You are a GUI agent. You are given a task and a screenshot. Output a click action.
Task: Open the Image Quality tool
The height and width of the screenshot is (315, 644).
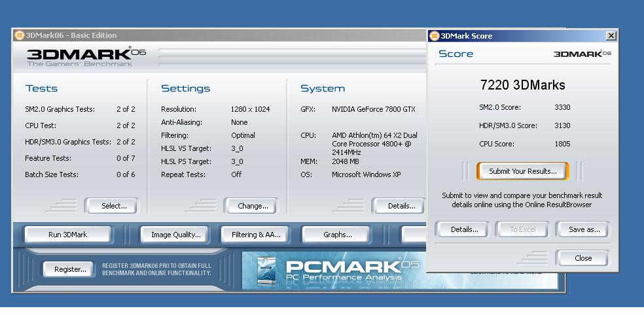tap(175, 235)
